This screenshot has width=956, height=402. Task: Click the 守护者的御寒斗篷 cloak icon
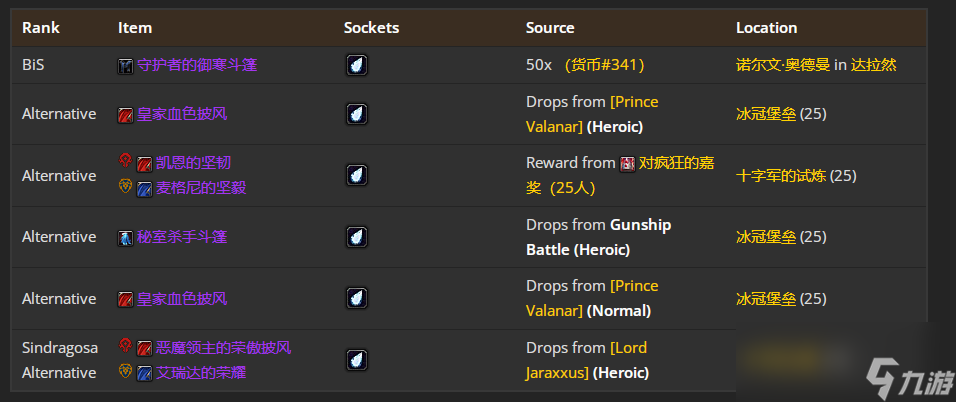coord(126,65)
